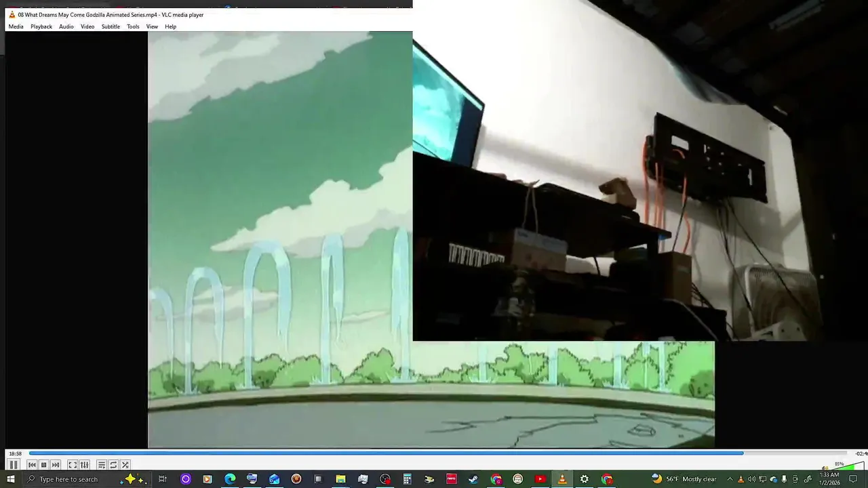Screen dimensions: 868x488
Task: Open network status tray icon
Action: point(762,479)
